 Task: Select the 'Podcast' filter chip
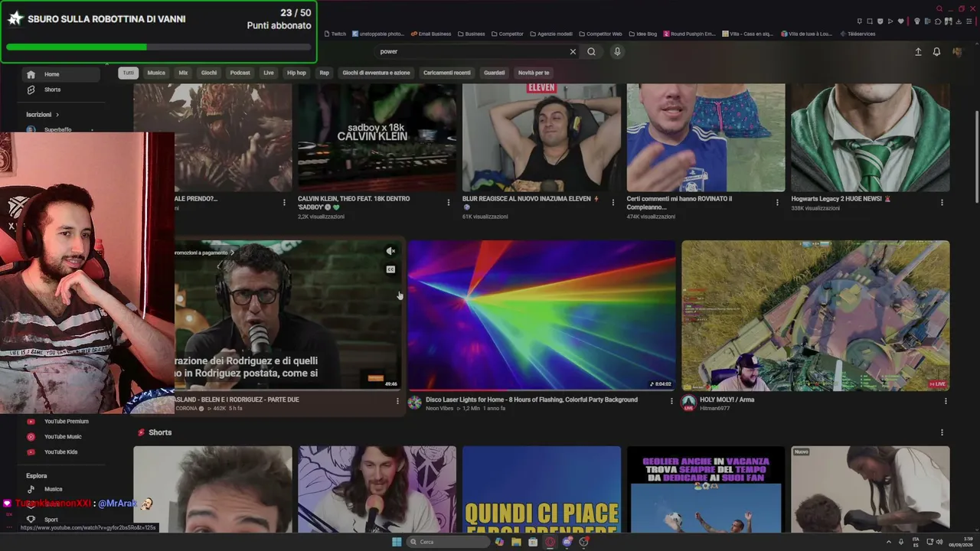coord(240,73)
